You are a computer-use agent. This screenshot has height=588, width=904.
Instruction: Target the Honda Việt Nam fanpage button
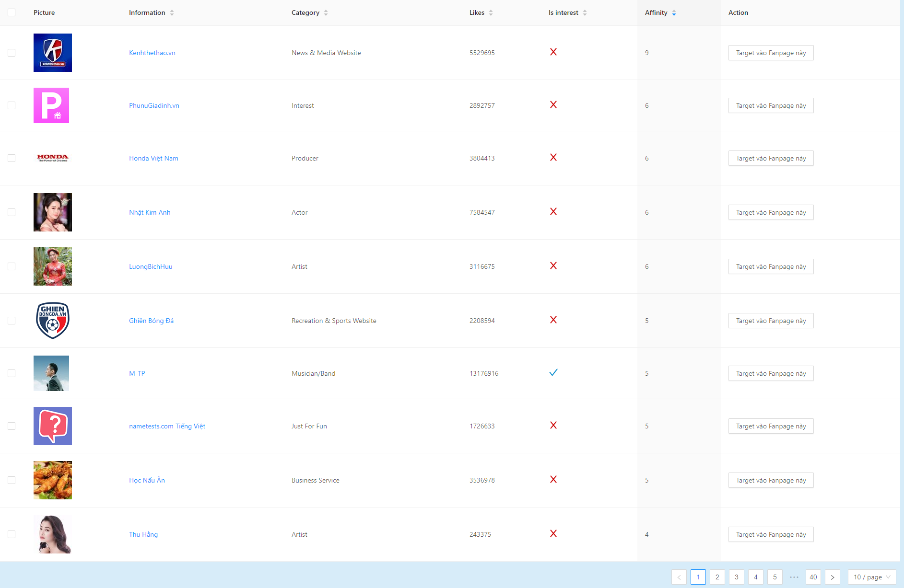click(771, 158)
